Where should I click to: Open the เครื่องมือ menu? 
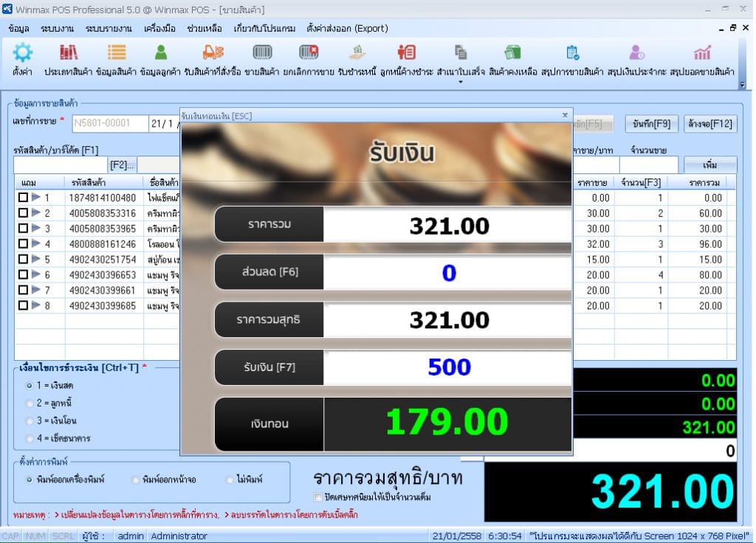pos(159,29)
